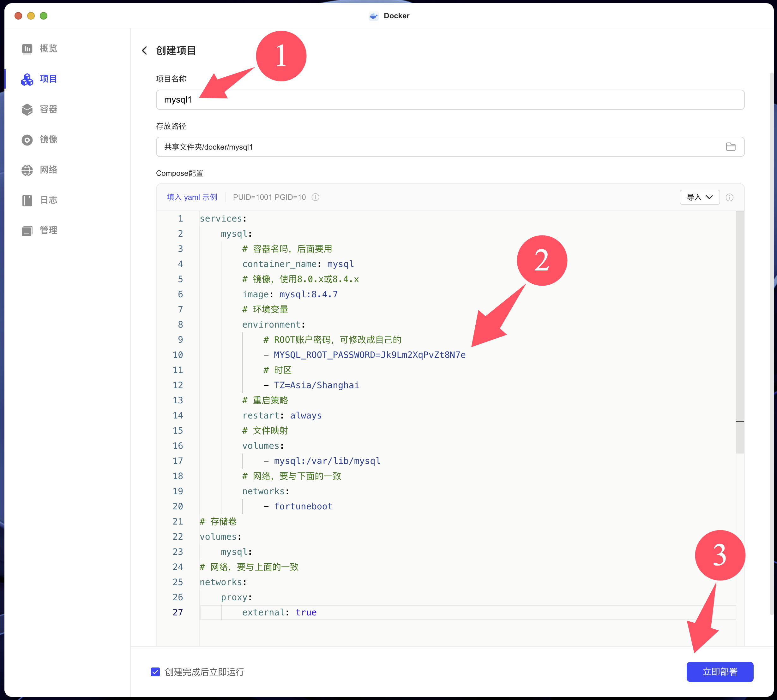Click the 填入 yaml 示例 link

click(192, 197)
